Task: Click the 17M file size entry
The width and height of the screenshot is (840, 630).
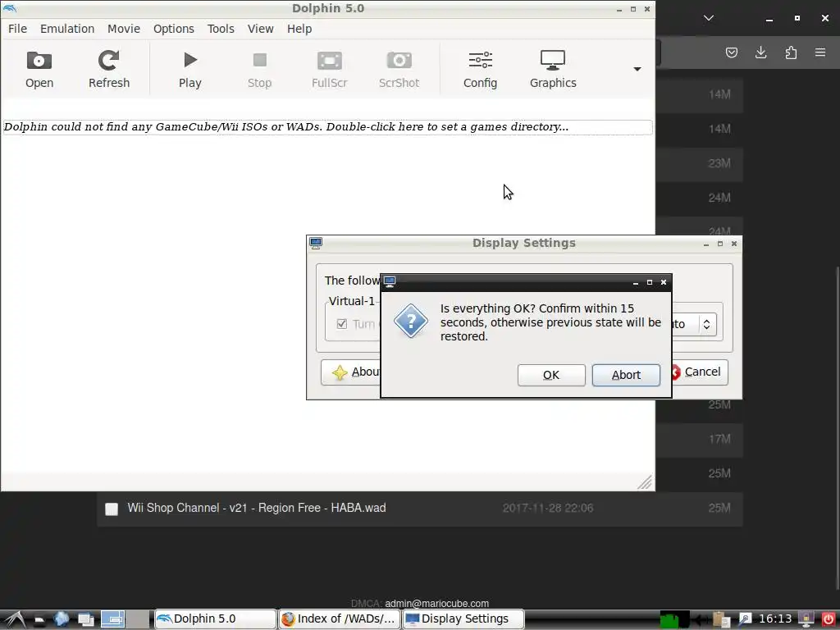Action: click(x=719, y=440)
